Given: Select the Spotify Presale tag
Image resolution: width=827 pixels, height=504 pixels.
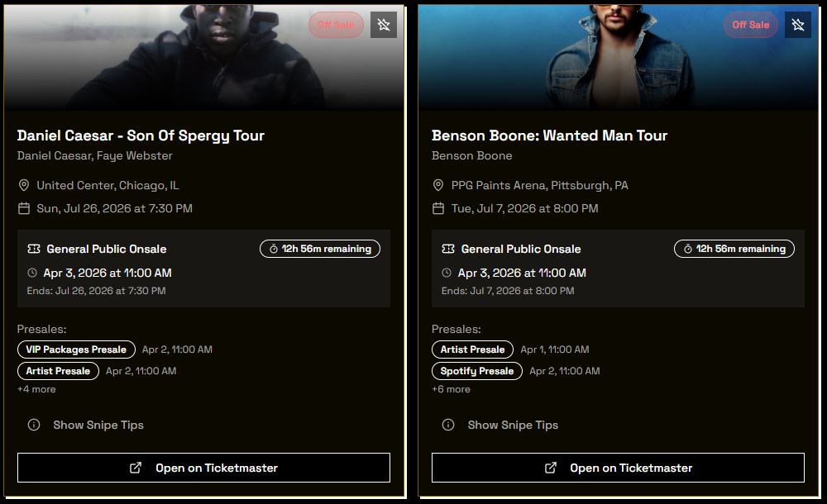Looking at the screenshot, I should point(477,371).
